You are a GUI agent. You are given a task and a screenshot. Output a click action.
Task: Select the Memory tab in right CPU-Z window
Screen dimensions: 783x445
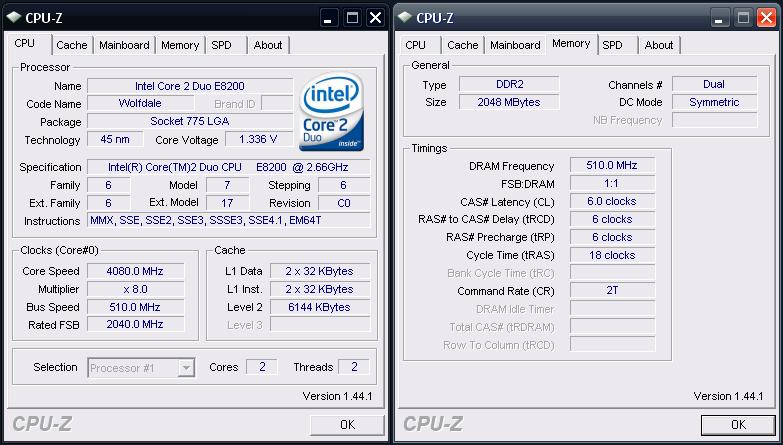pyautogui.click(x=571, y=43)
